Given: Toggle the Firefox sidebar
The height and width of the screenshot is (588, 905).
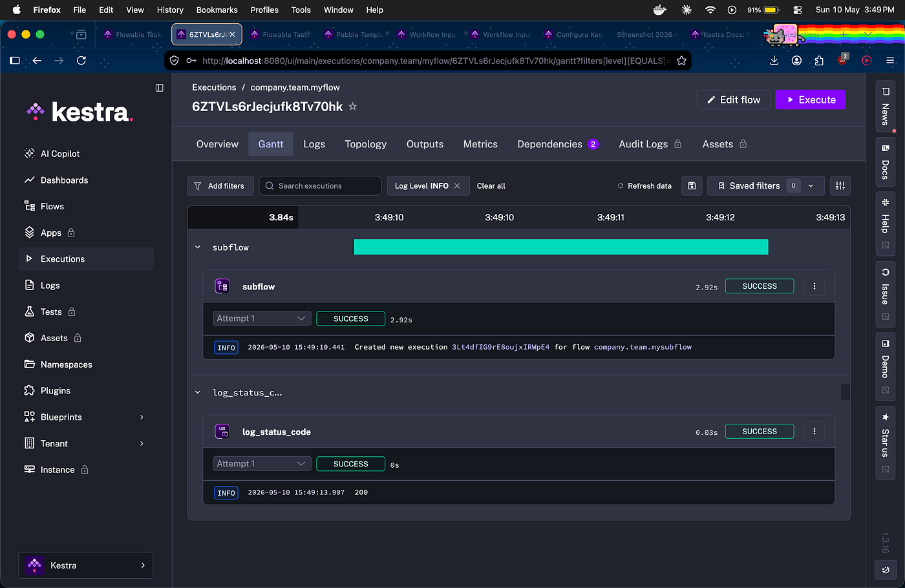Looking at the screenshot, I should coord(15,61).
